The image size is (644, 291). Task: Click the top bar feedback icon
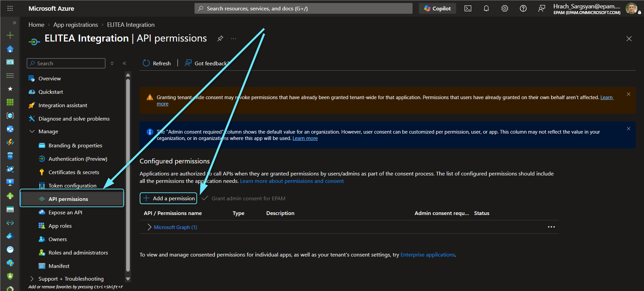click(x=541, y=8)
